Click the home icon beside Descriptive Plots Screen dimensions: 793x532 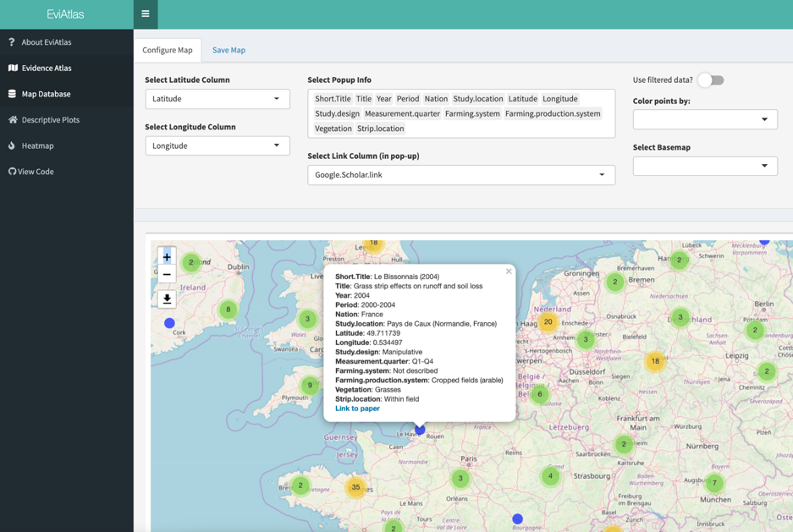[x=14, y=120]
